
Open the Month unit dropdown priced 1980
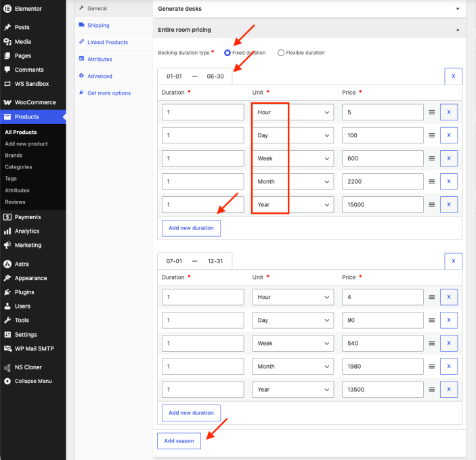point(293,366)
